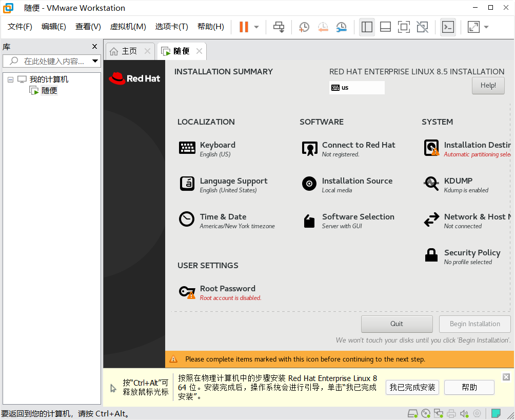515x420 pixels.
Task: Open the power options dropdown next to Pause
Action: click(256, 27)
